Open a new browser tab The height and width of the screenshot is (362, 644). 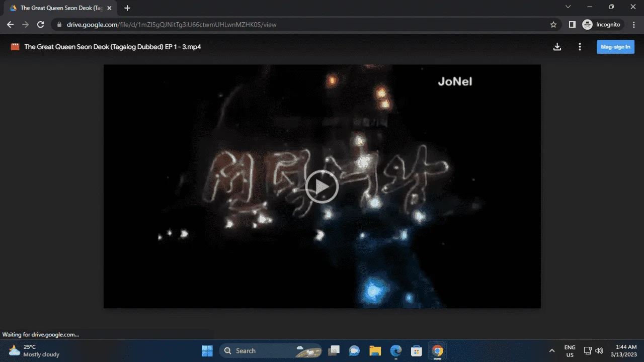[x=127, y=8]
